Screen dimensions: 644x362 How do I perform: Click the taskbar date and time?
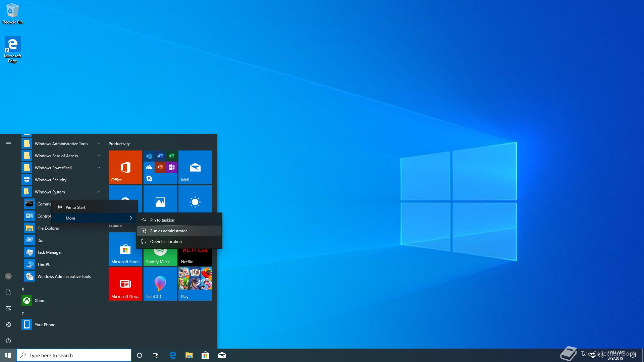[615, 355]
